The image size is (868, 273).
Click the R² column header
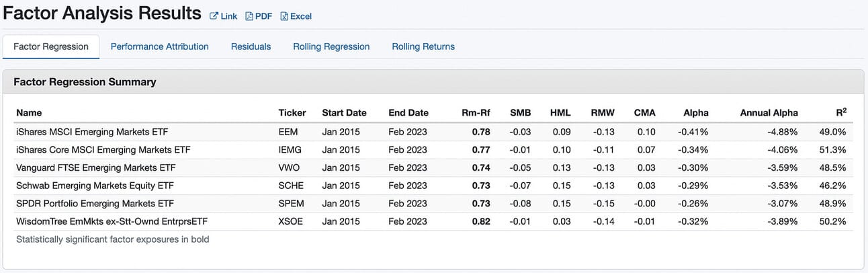coord(840,112)
